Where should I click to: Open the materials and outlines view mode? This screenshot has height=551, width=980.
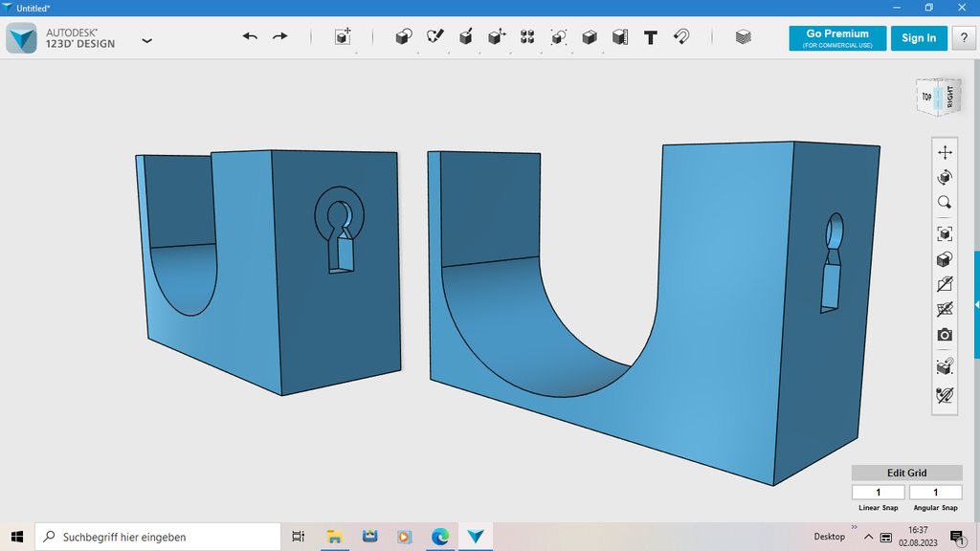(945, 259)
